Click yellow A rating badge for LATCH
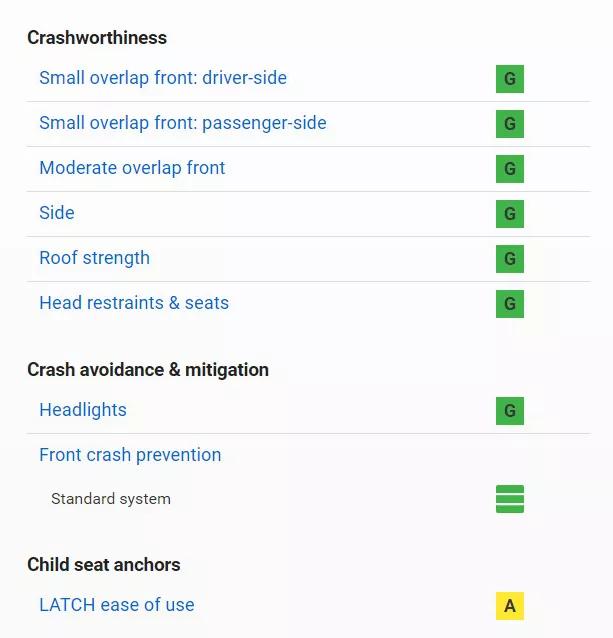Image resolution: width=613 pixels, height=638 pixels. coord(509,606)
